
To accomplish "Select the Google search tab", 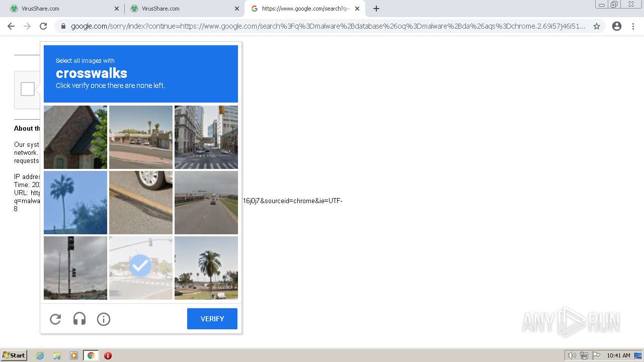I will coord(305,9).
